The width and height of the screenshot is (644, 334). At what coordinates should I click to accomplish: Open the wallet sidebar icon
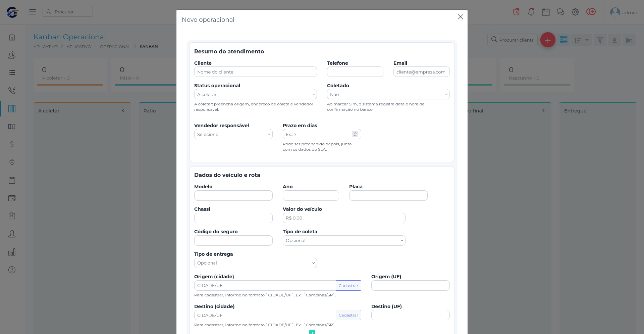coord(12,198)
